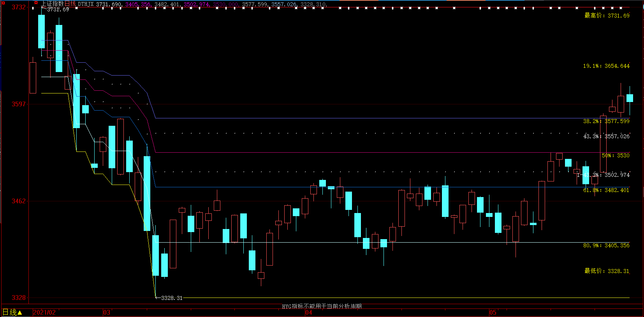Click the 3462 price axis label
Screen dimensions: 644x317
point(19,201)
